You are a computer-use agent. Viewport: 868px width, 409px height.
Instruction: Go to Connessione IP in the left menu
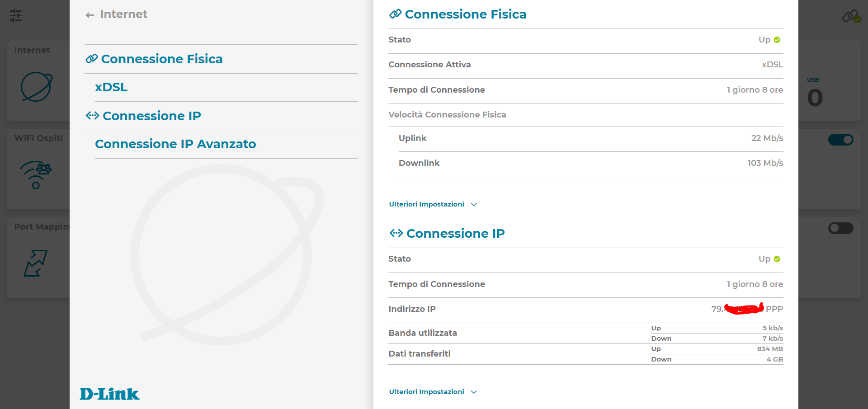click(152, 116)
